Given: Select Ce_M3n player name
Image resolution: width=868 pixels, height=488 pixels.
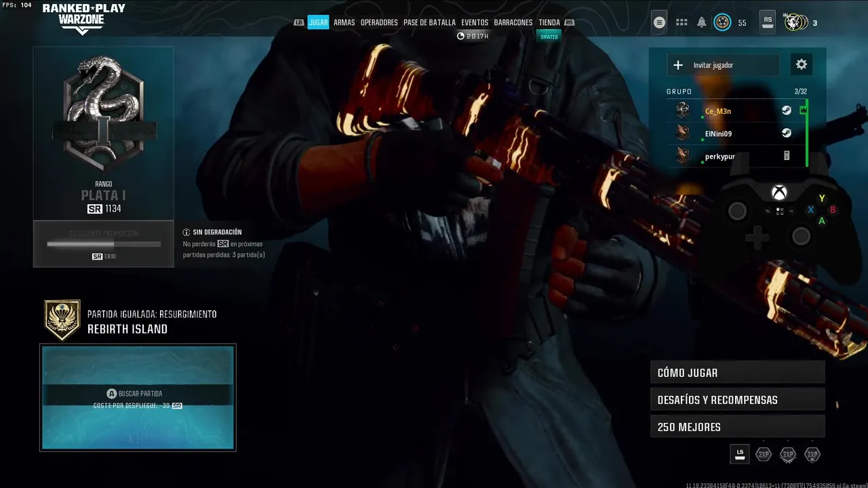Looking at the screenshot, I should [718, 111].
